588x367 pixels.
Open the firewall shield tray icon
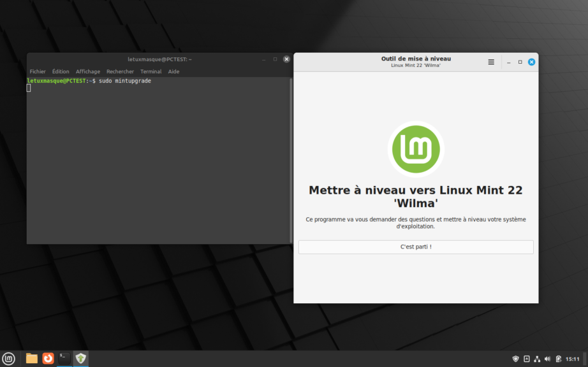coord(516,359)
